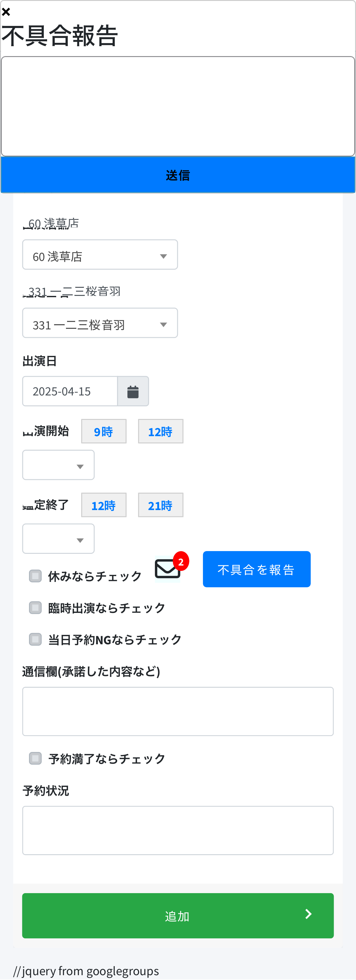The height and width of the screenshot is (980, 356).
Task: Enable 臨時出演ならチェック checkbox
Action: [35, 607]
